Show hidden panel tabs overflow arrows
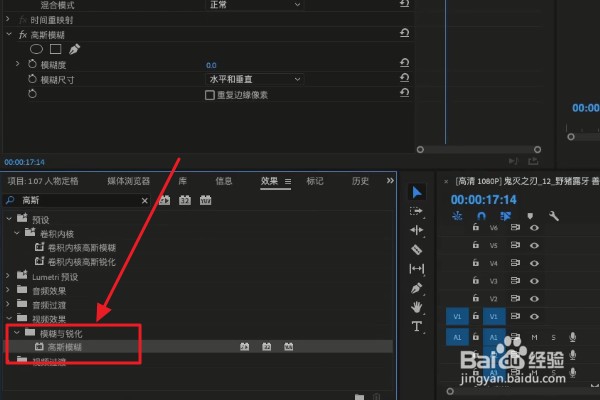The width and height of the screenshot is (600, 400). coord(390,181)
